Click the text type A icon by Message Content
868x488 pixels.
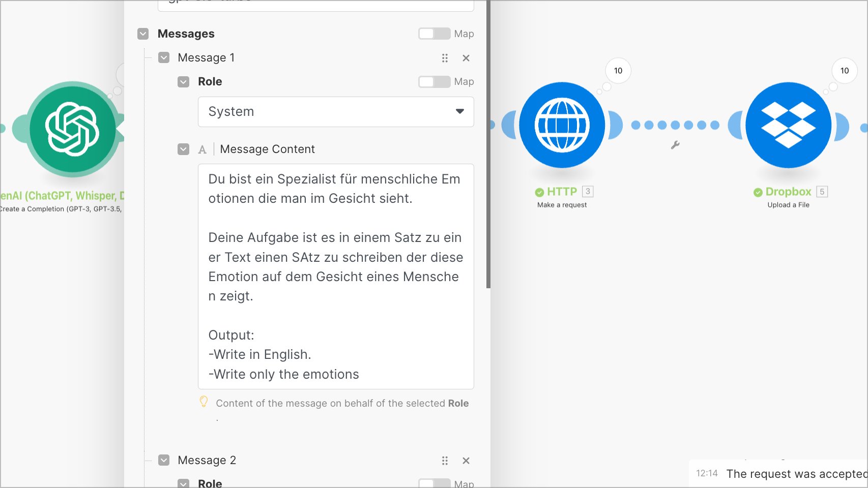[x=202, y=149]
